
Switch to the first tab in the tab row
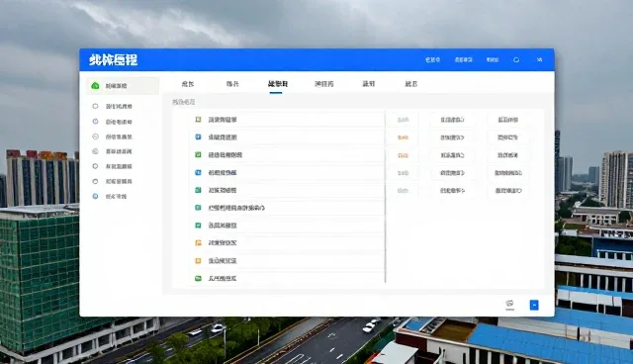click(x=188, y=84)
